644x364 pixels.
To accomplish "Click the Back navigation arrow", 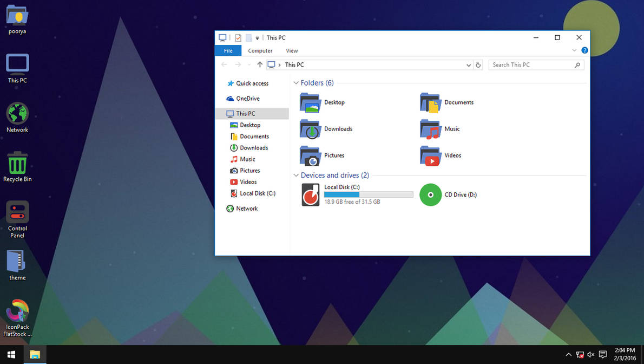I will 224,64.
